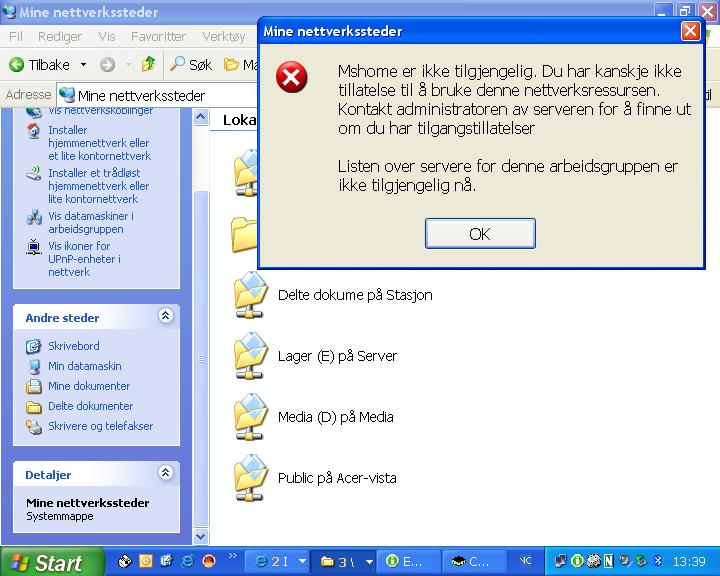Screen dimensions: 720x576
Task: Click the red error icon in dialog
Action: (292, 77)
